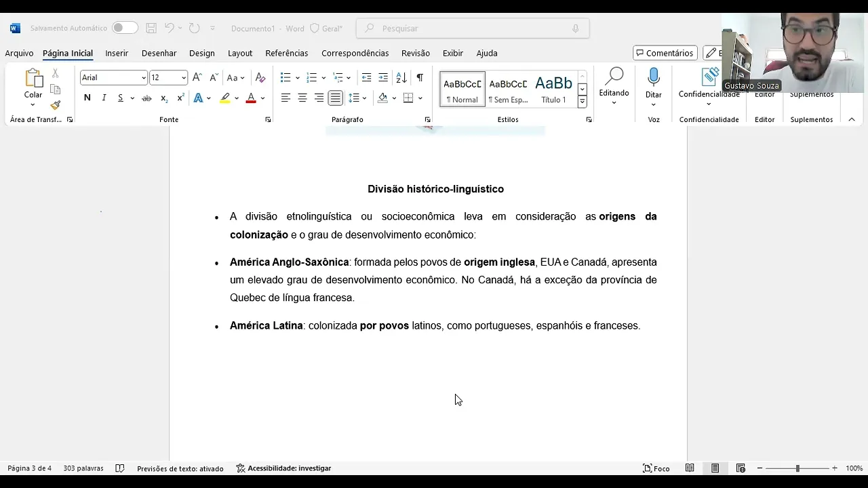The width and height of the screenshot is (868, 488).
Task: Click the Ditar microphone icon
Action: point(654,77)
